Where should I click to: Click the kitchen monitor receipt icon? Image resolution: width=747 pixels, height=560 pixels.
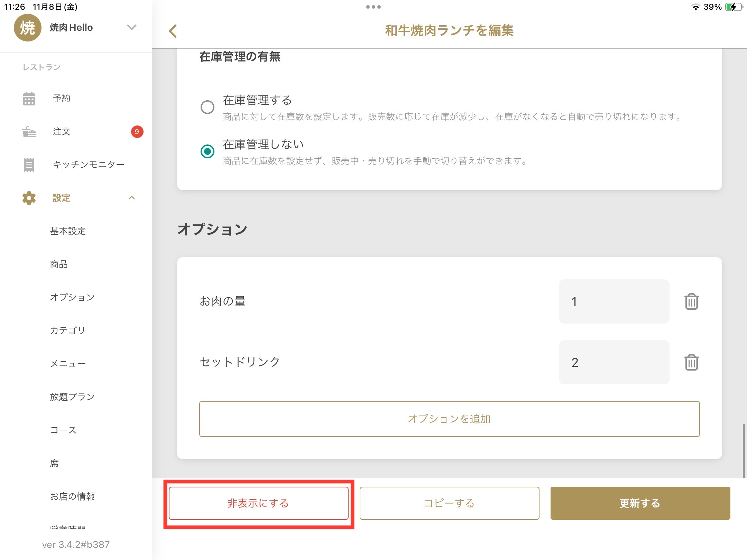29,165
